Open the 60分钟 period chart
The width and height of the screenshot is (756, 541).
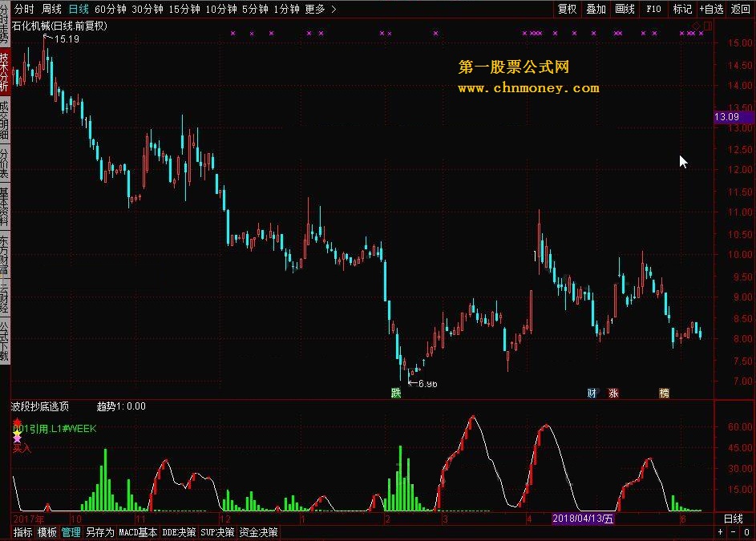pos(111,9)
